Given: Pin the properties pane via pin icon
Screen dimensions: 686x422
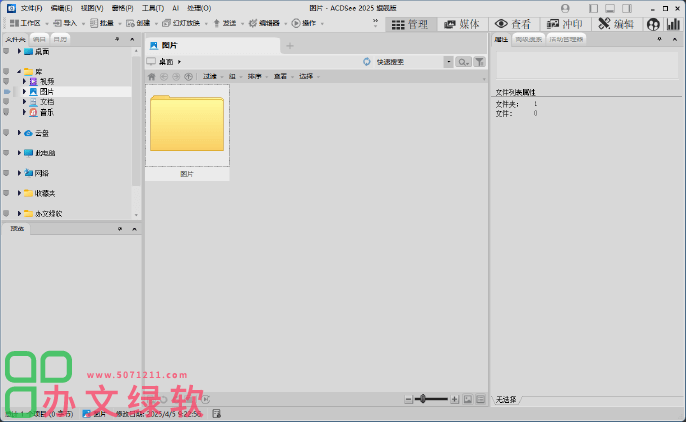Looking at the screenshot, I should 659,39.
